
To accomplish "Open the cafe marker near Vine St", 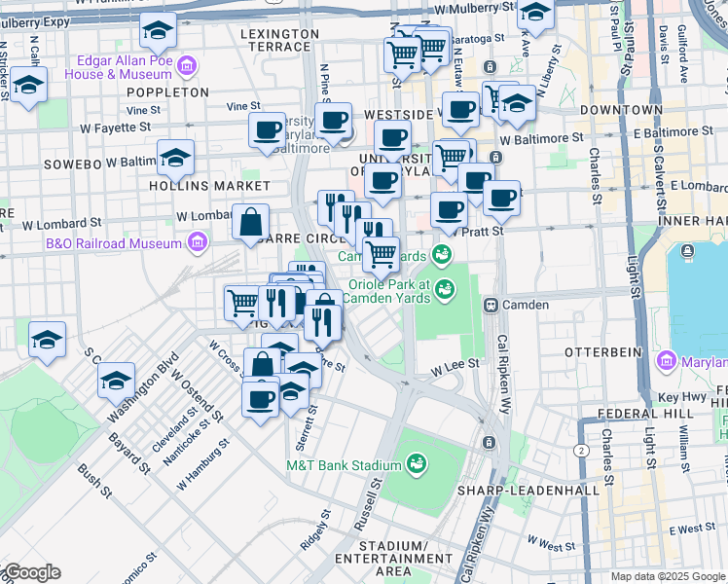I will (267, 131).
